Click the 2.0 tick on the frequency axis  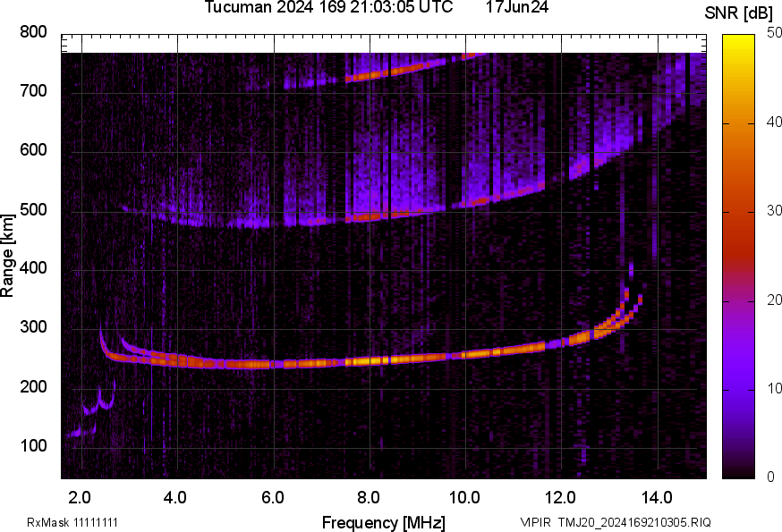(80, 497)
